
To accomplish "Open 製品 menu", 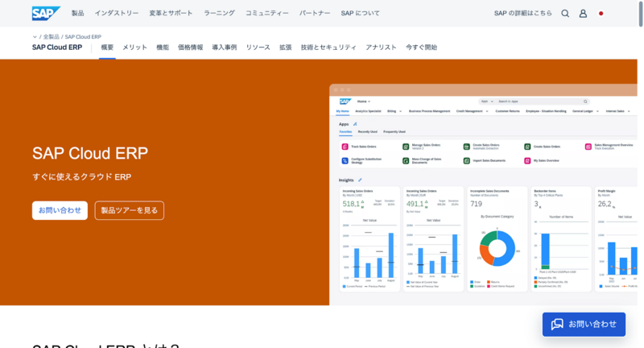I will coord(77,13).
